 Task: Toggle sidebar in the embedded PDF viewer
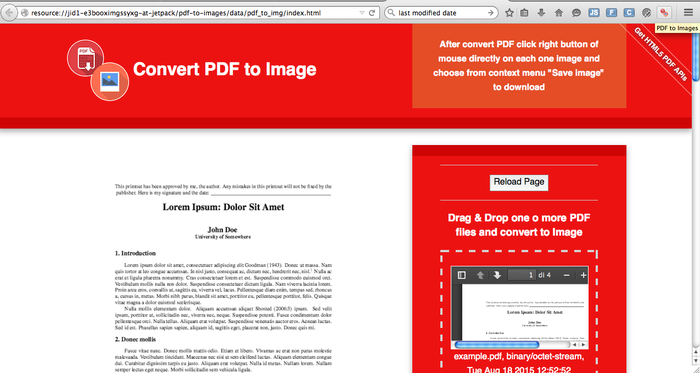pos(462,275)
